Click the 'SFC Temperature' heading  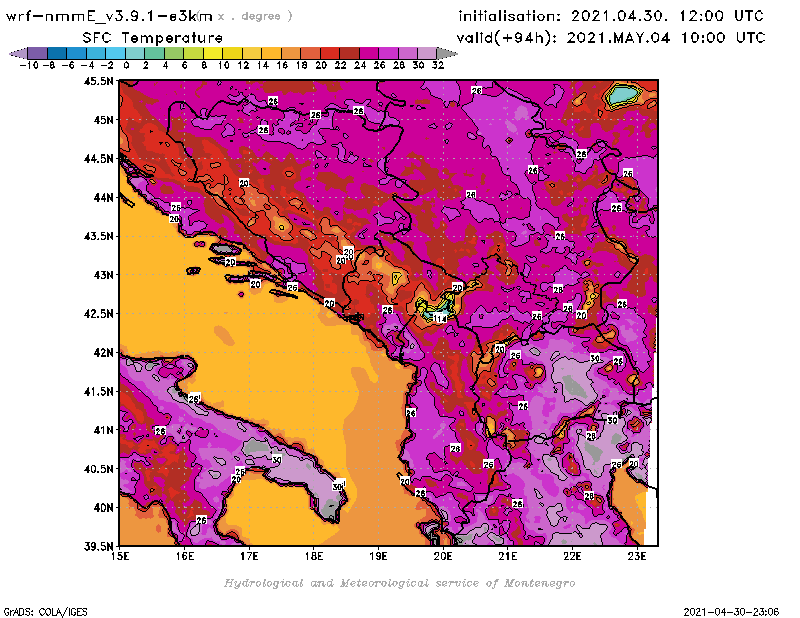coord(153,38)
